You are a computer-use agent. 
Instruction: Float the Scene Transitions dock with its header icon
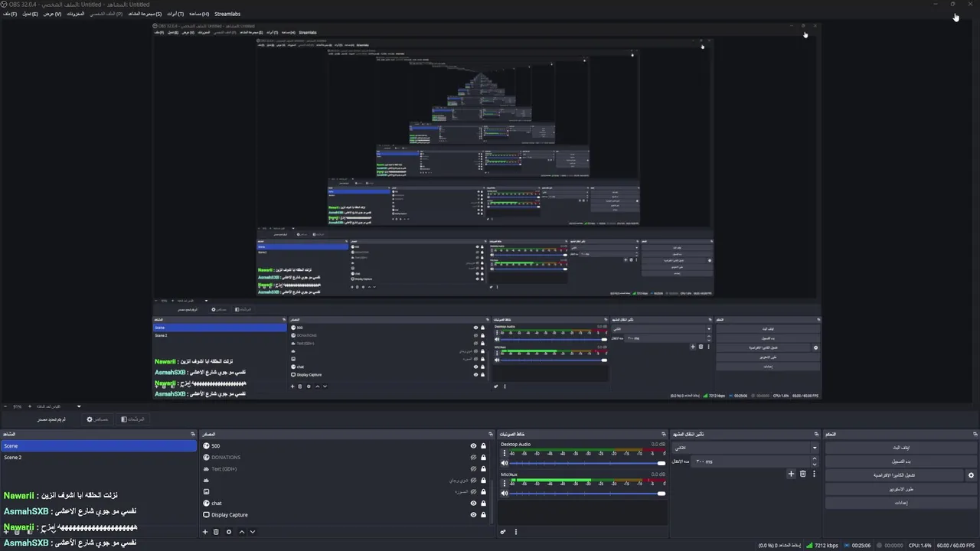pos(816,434)
